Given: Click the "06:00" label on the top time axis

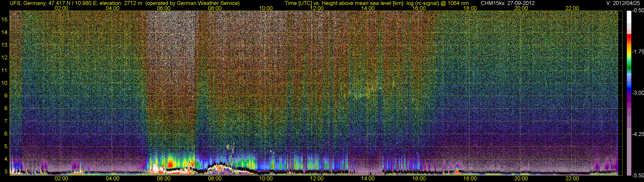Looking at the screenshot, I should tap(164, 8).
